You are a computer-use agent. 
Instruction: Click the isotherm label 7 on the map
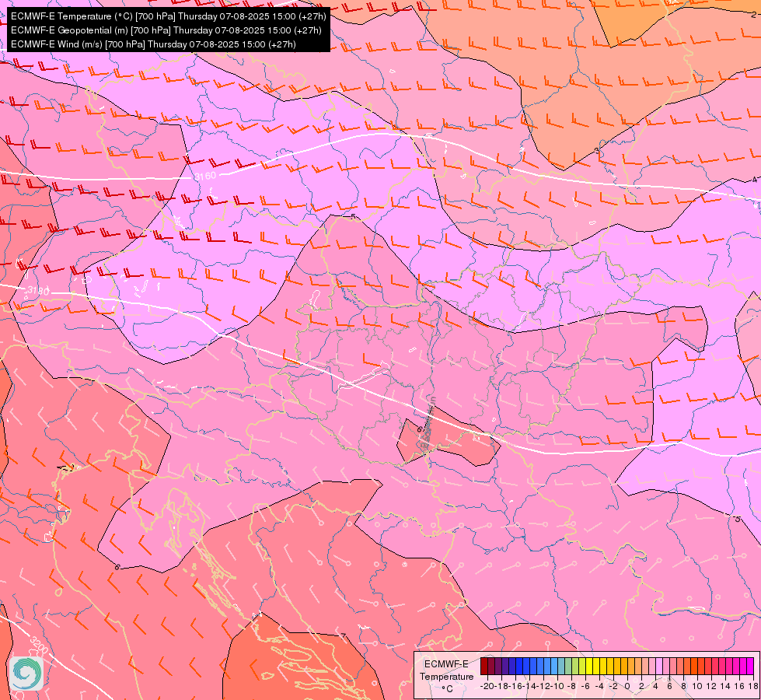[x=343, y=636]
